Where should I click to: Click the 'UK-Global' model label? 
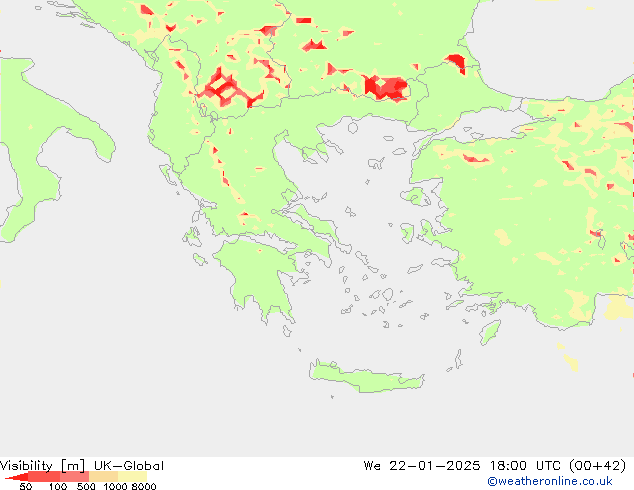(x=129, y=466)
